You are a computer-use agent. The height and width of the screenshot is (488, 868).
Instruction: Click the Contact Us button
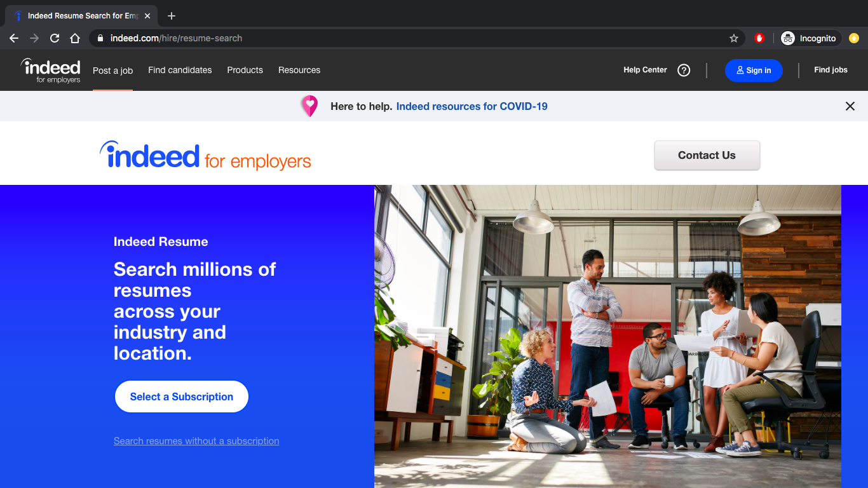click(x=707, y=155)
